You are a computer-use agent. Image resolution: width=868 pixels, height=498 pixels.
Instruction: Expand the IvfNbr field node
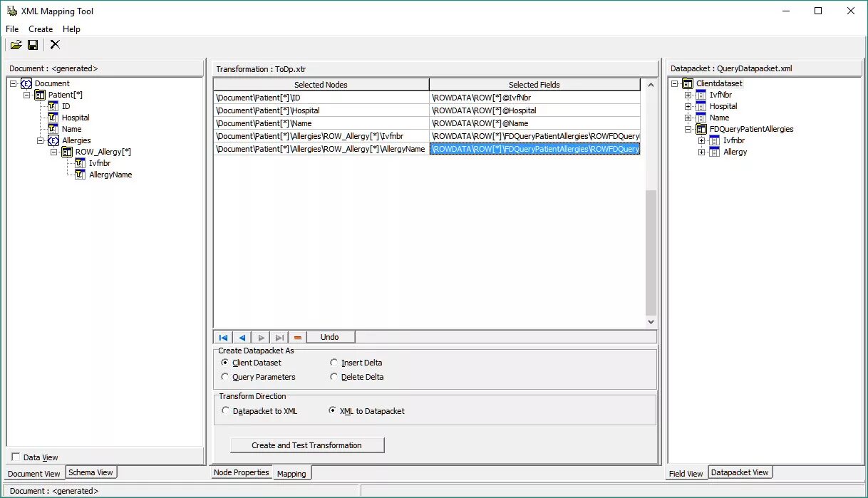click(x=688, y=95)
